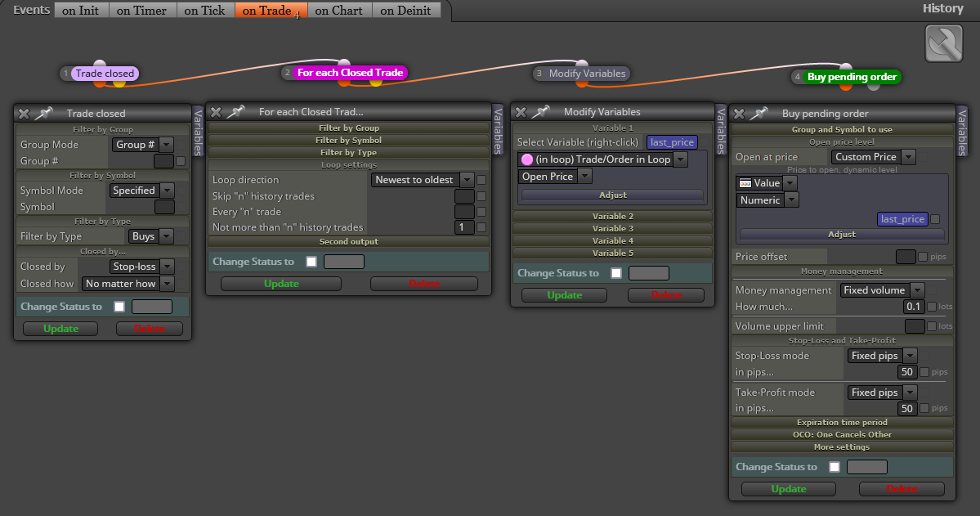
Task: Click the pink in-loop circle icon
Action: click(x=527, y=159)
